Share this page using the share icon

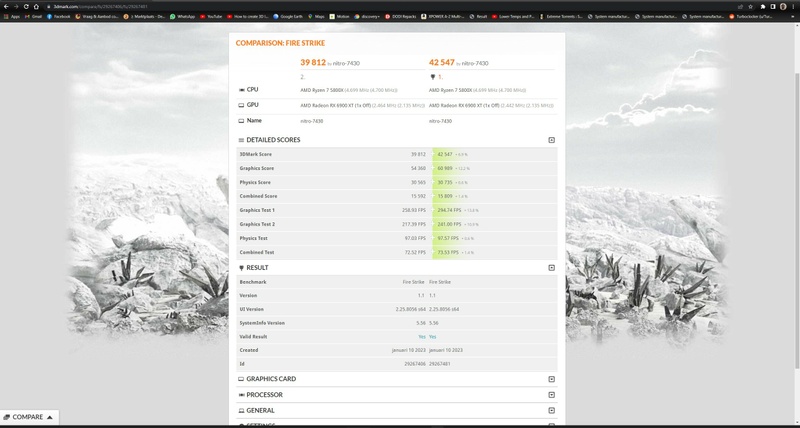[x=740, y=7]
